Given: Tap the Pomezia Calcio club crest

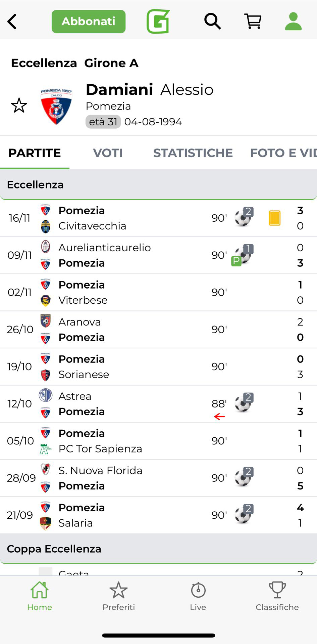Looking at the screenshot, I should coord(56,106).
